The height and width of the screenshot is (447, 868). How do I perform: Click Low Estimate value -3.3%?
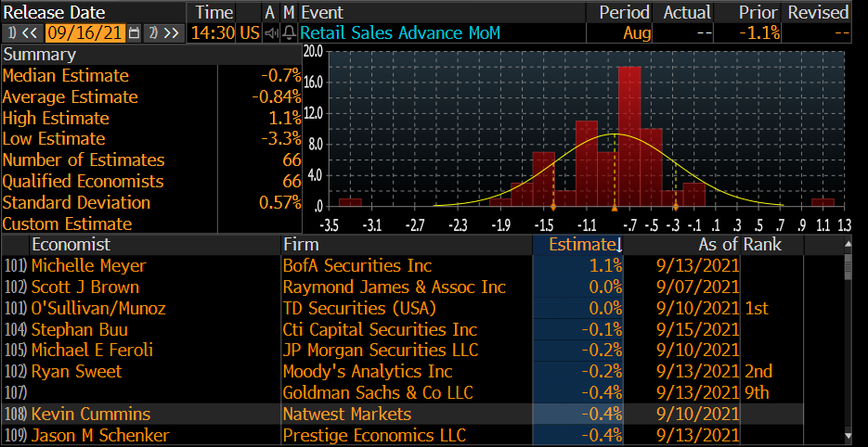tap(281, 139)
